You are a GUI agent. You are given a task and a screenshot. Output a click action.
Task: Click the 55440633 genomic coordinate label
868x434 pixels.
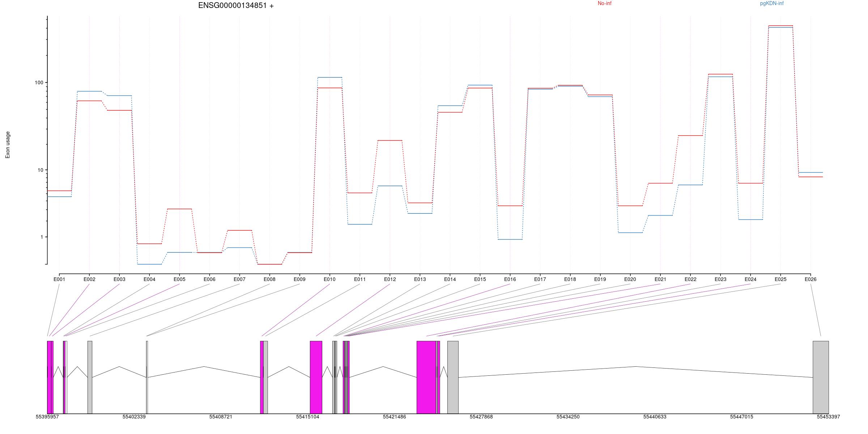655,417
